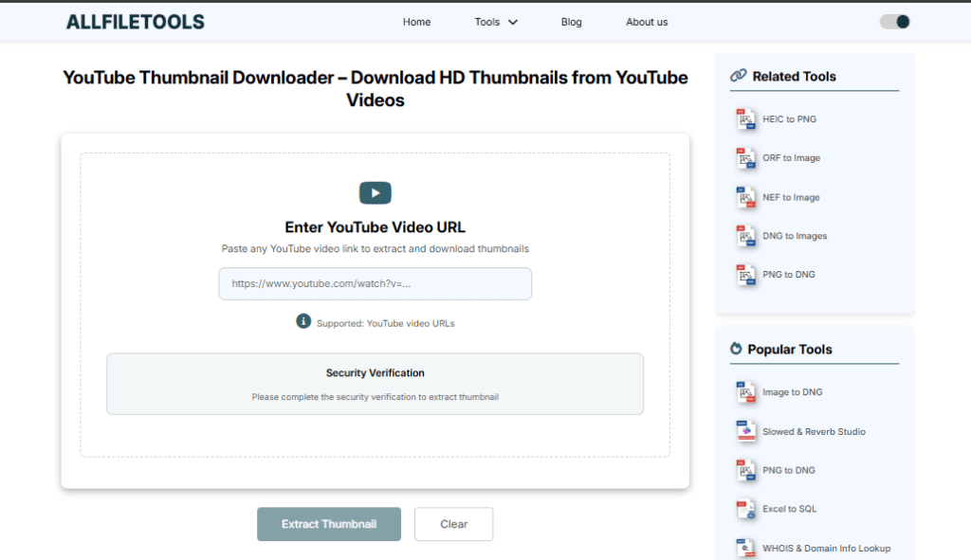
Task: Go to the Blog page
Action: [571, 22]
